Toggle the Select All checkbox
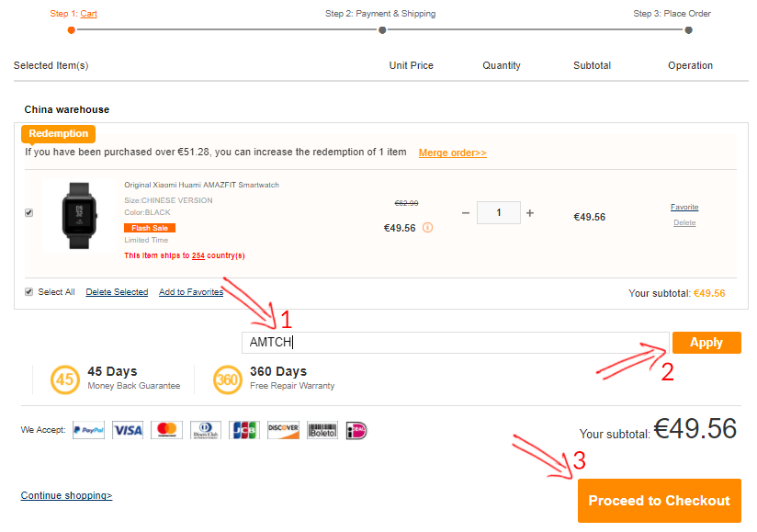Viewport: 757px width, 532px height. pos(29,291)
